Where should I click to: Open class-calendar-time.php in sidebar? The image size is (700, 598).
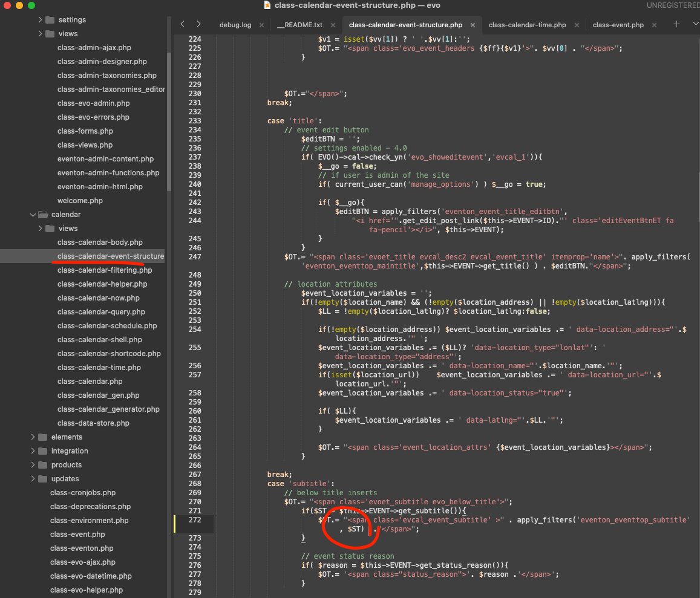point(99,367)
